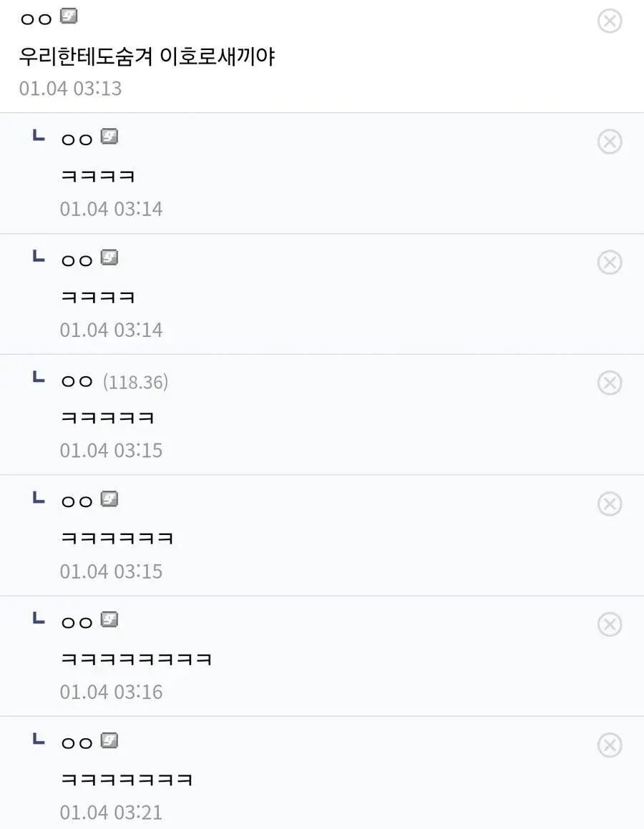Select the ㅇㅇ nickname beside (118.36)
The height and width of the screenshot is (829, 644).
point(77,382)
